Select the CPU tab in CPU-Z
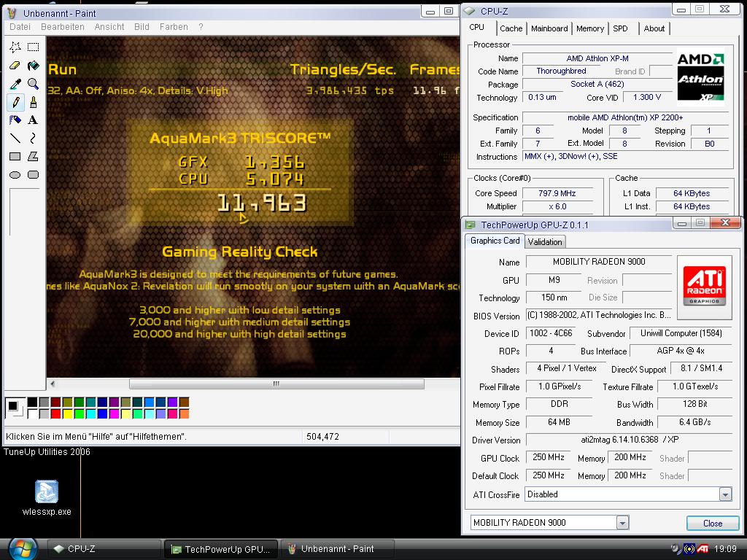The width and height of the screenshot is (747, 560). (477, 28)
